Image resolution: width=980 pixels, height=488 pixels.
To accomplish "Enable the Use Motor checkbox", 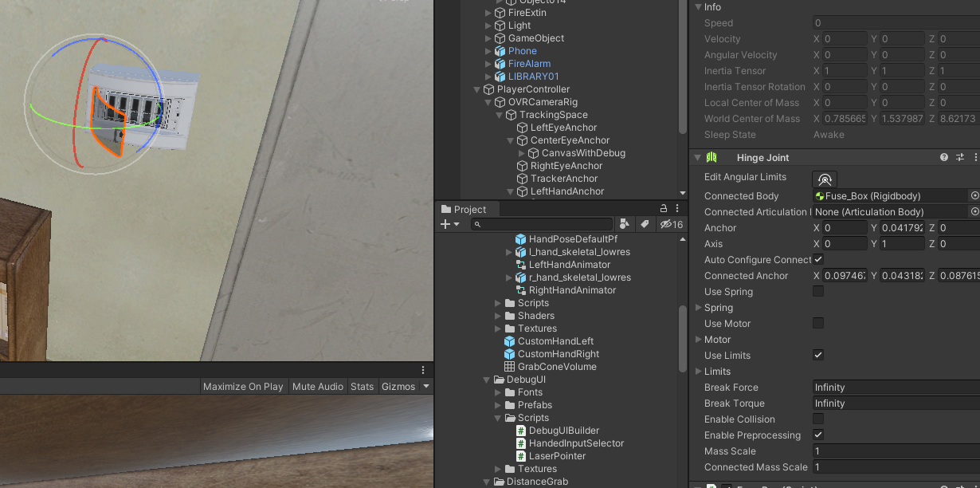I will [x=818, y=323].
